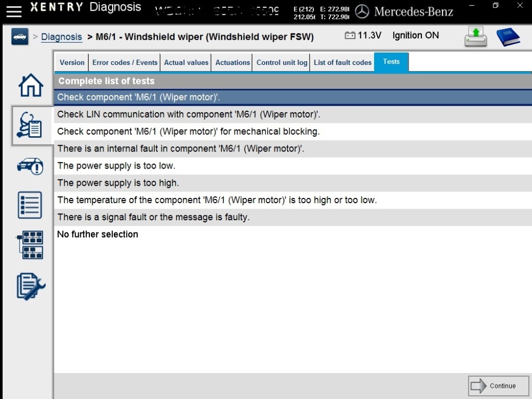Open the Diagnosis stethoscope sidebar icon
This screenshot has width=532, height=399.
[x=30, y=125]
